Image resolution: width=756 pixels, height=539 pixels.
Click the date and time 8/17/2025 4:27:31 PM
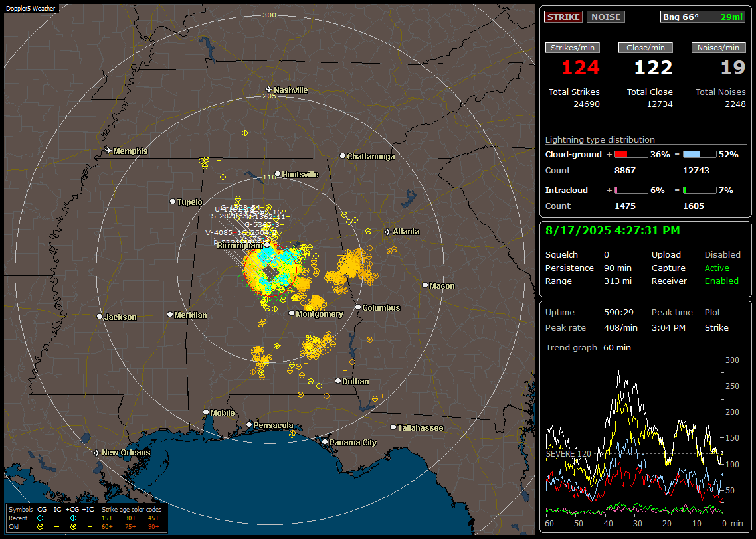click(x=613, y=231)
